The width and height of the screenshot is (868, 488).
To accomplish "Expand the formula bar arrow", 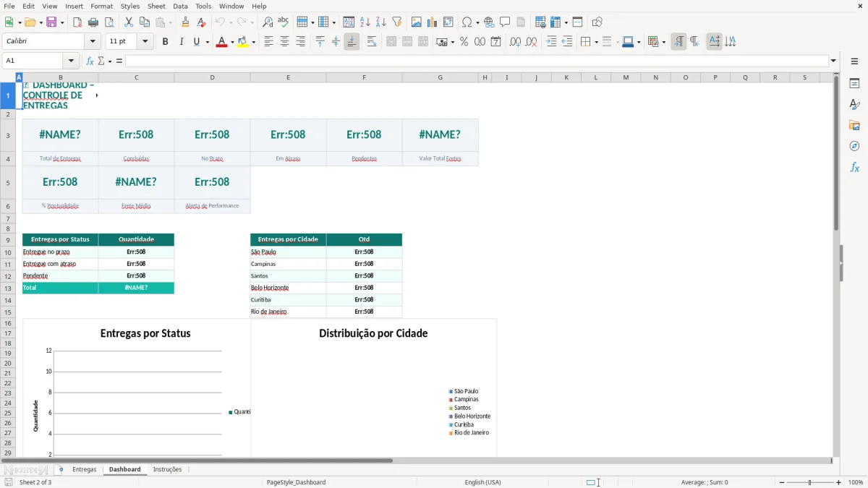I will click(x=833, y=61).
